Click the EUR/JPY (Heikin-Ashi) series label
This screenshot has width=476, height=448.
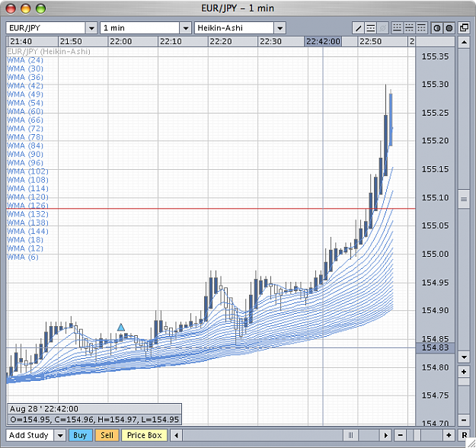49,52
